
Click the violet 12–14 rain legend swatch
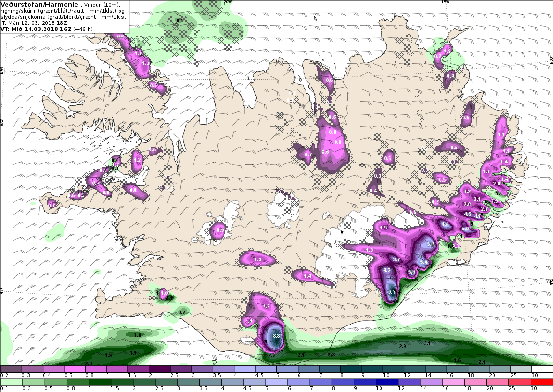(409, 383)
